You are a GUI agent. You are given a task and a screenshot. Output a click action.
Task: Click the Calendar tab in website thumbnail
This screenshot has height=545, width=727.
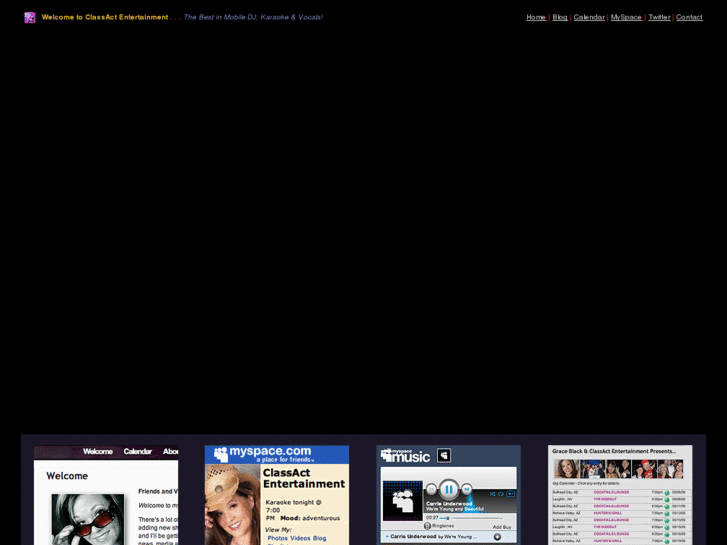[x=138, y=451]
